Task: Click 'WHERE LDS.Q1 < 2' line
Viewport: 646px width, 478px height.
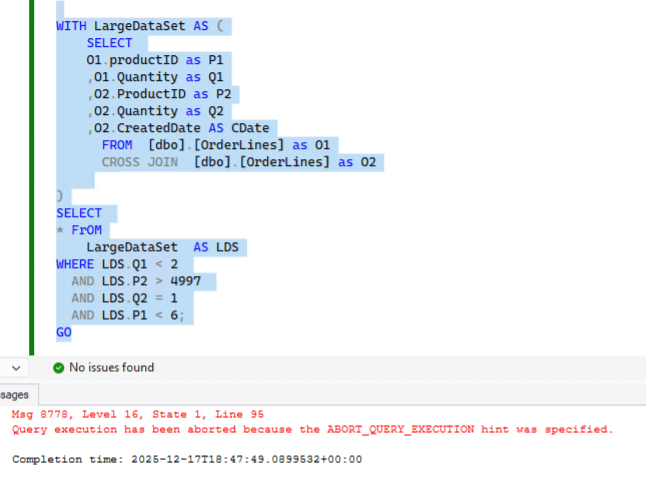Action: pos(117,264)
